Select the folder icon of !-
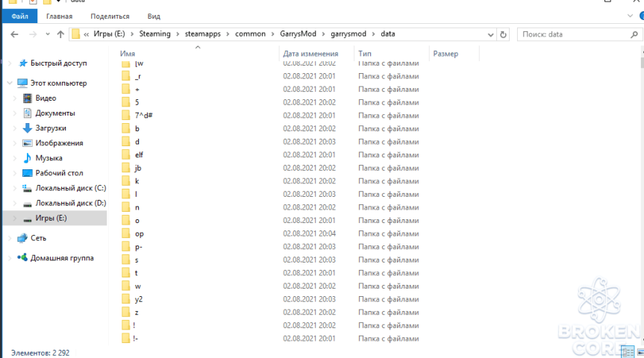Image resolution: width=644 pixels, height=358 pixels. coord(125,339)
